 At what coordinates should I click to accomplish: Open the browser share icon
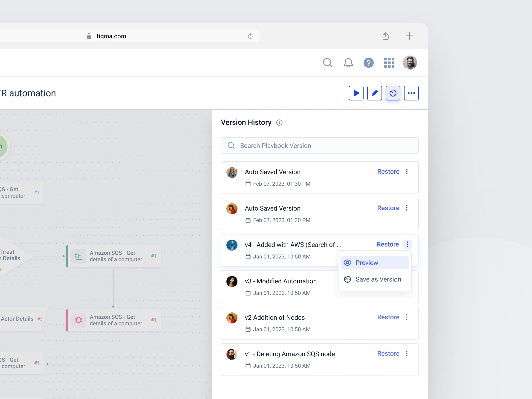point(385,36)
